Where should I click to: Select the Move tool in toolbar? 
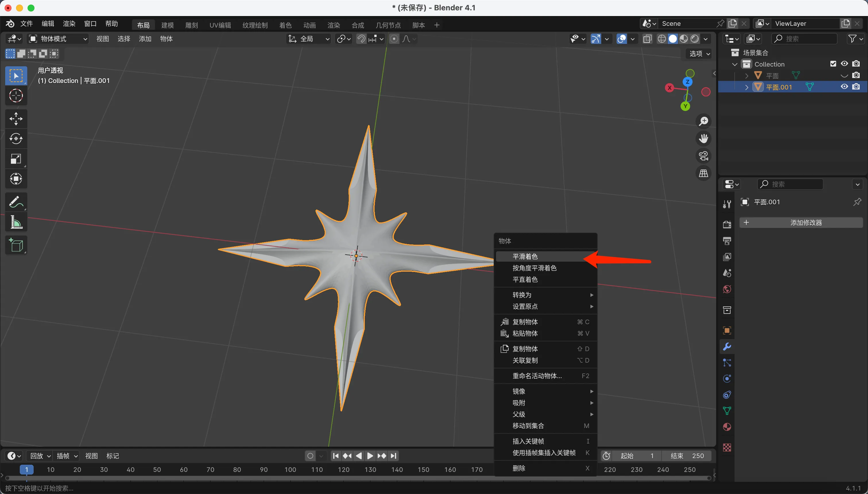(16, 119)
